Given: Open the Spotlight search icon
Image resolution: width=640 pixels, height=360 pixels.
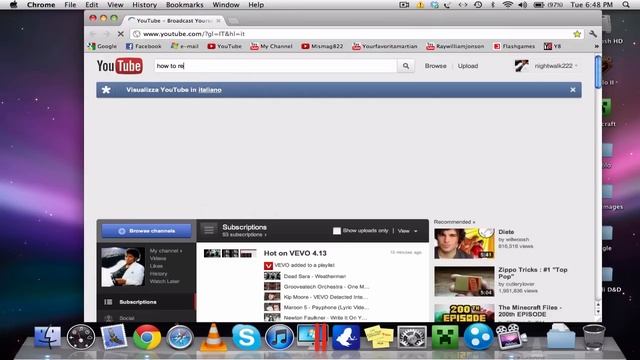Looking at the screenshot, I should [x=626, y=5].
